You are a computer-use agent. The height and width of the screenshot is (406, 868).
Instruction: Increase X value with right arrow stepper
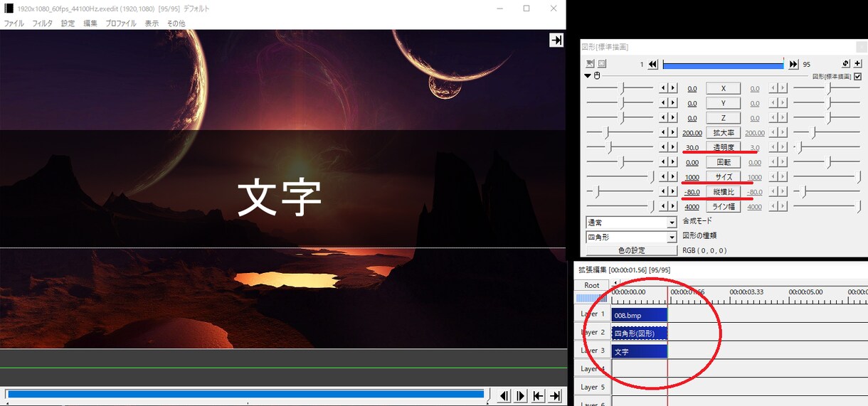[x=672, y=88]
